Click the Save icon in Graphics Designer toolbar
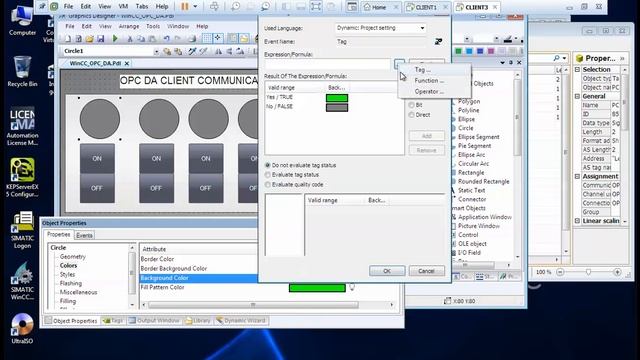This screenshot has width=640, height=360. pyautogui.click(x=100, y=39)
